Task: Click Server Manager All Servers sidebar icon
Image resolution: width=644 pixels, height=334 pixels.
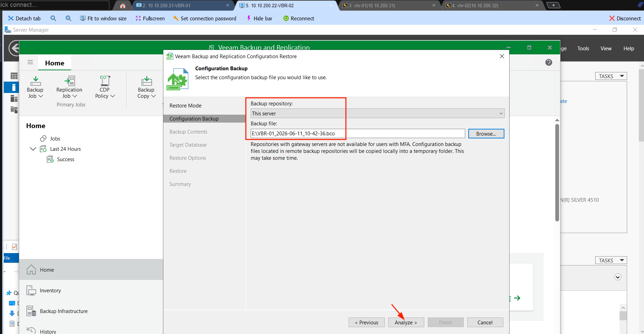Action: [x=14, y=99]
